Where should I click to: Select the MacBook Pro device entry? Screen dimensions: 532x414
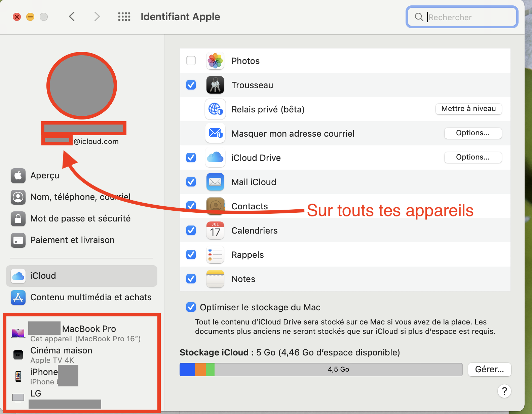click(76, 333)
